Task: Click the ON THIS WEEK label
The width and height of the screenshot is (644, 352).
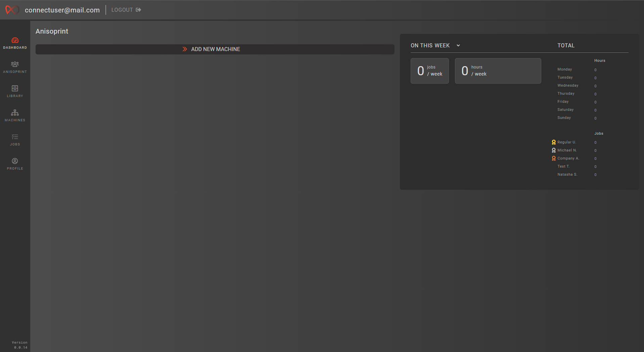Action: 430,46
